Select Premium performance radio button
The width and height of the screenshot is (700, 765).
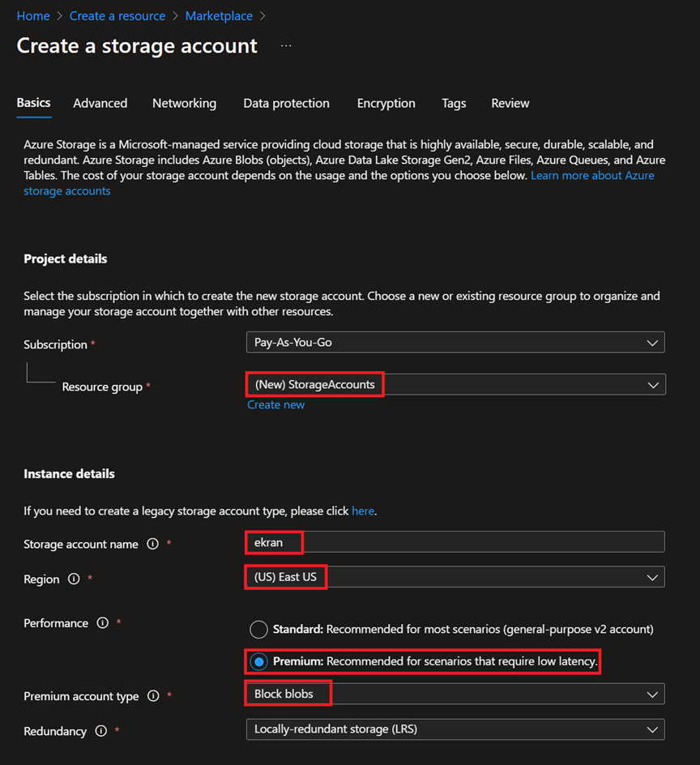[258, 662]
